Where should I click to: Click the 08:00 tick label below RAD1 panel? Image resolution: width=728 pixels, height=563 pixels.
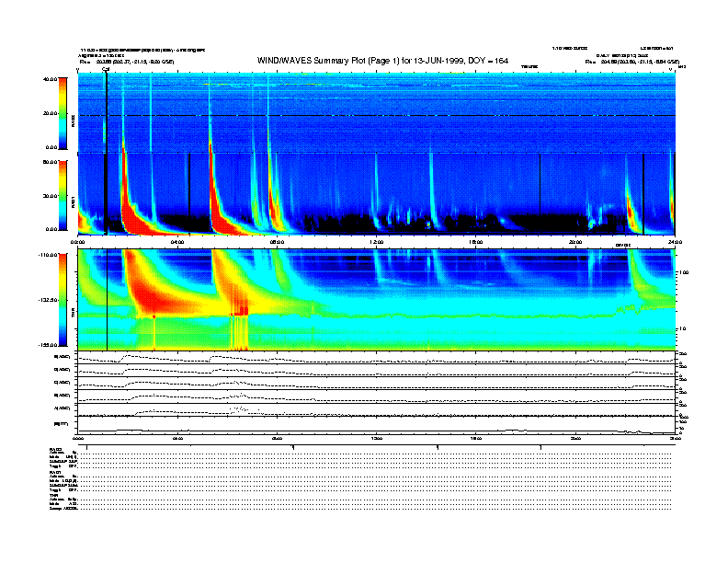pos(277,242)
